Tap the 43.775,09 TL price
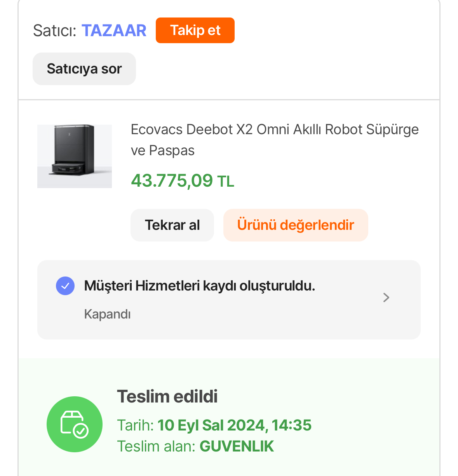 [183, 181]
